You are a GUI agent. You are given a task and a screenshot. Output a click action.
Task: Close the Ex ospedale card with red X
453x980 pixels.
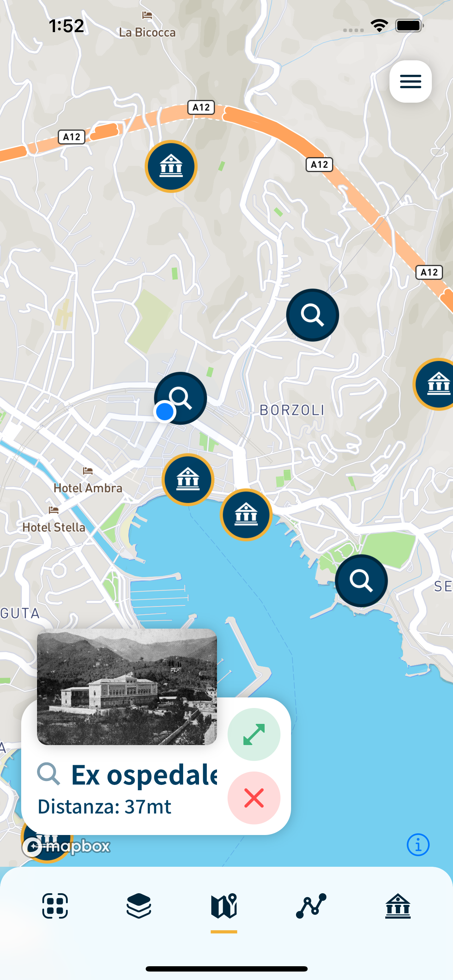(254, 798)
